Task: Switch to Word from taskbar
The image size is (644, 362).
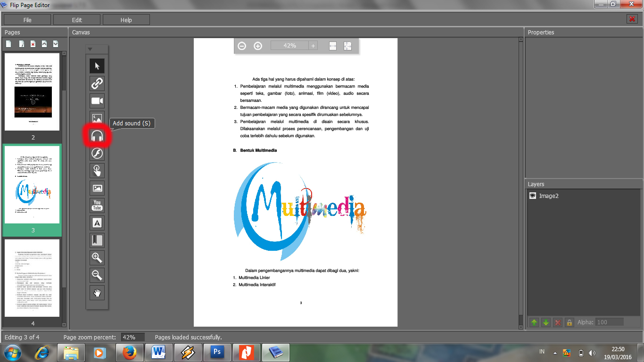Action: click(159, 353)
